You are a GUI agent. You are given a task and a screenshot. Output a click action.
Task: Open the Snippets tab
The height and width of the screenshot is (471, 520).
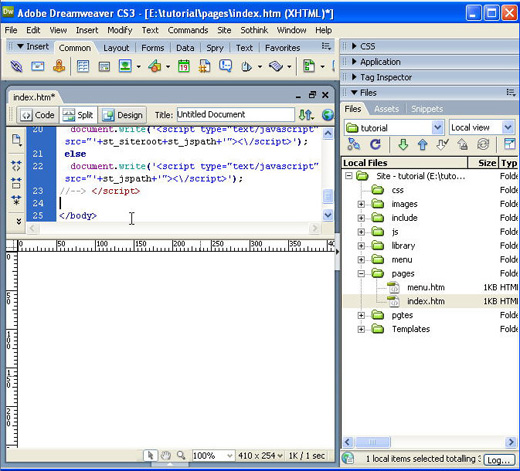tap(427, 109)
